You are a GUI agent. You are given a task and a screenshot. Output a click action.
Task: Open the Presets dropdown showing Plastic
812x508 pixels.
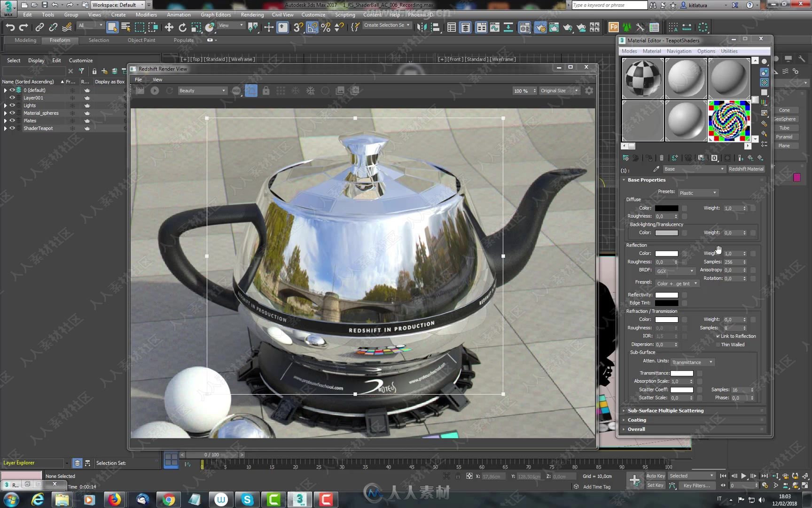pyautogui.click(x=698, y=193)
